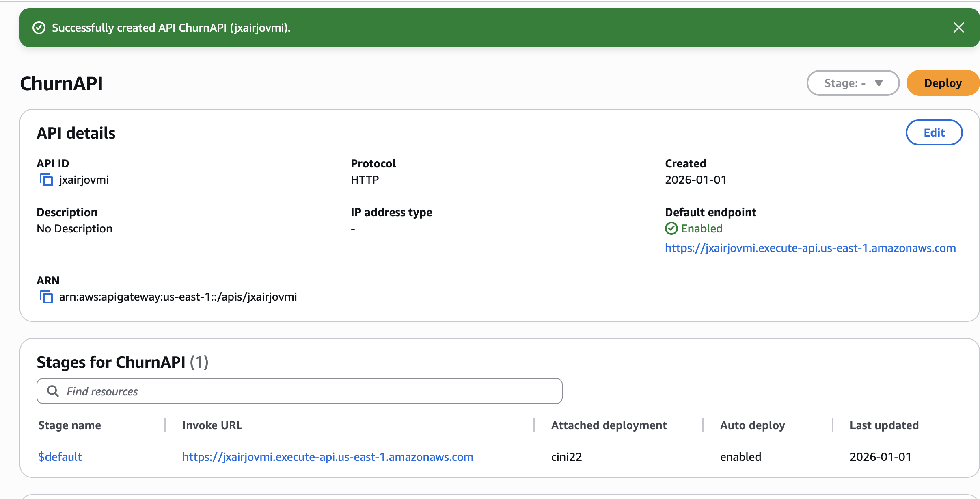
Task: Click the copy icon next to jxairjovmi
Action: [46, 179]
